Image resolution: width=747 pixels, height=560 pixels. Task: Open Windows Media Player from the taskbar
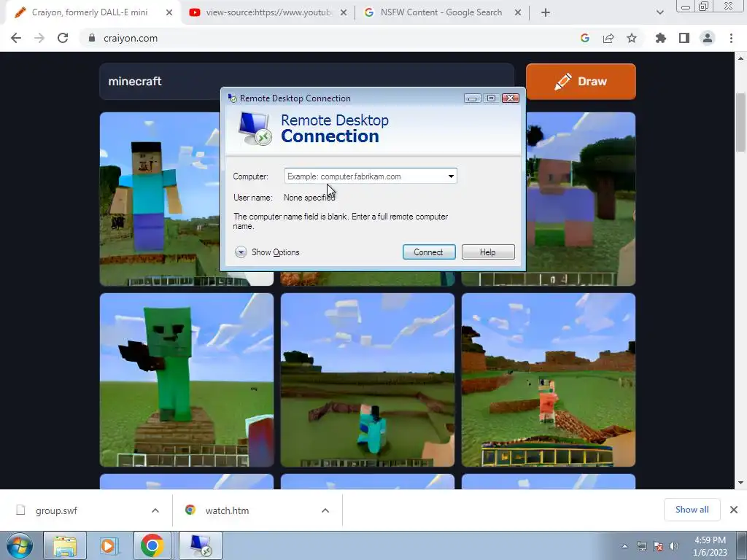click(x=109, y=545)
